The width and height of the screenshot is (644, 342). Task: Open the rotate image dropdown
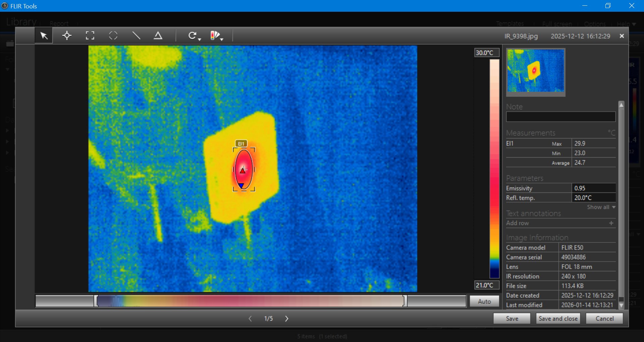(194, 36)
